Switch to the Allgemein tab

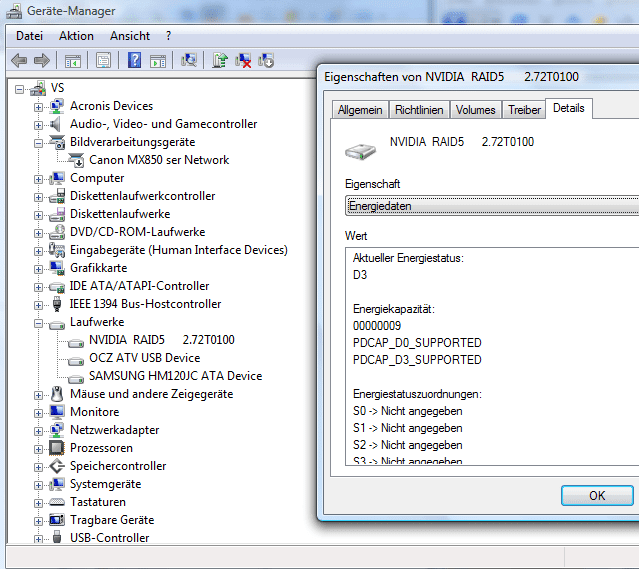(x=360, y=110)
